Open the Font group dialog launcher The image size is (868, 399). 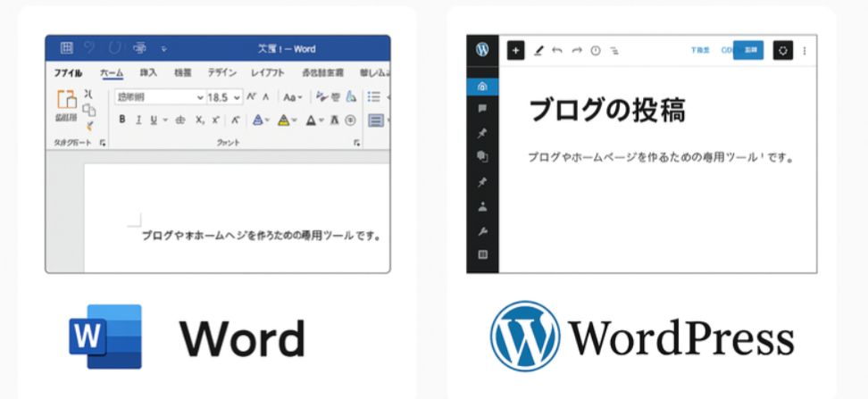(x=356, y=143)
